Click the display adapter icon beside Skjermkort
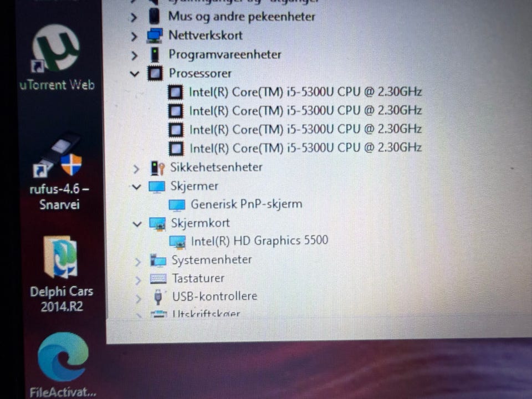The height and width of the screenshot is (399, 532). [x=157, y=223]
